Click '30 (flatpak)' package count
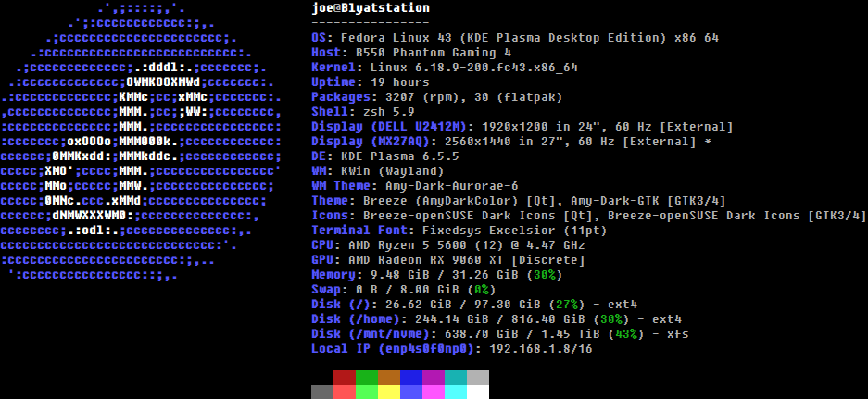The image size is (868, 399). [x=518, y=97]
